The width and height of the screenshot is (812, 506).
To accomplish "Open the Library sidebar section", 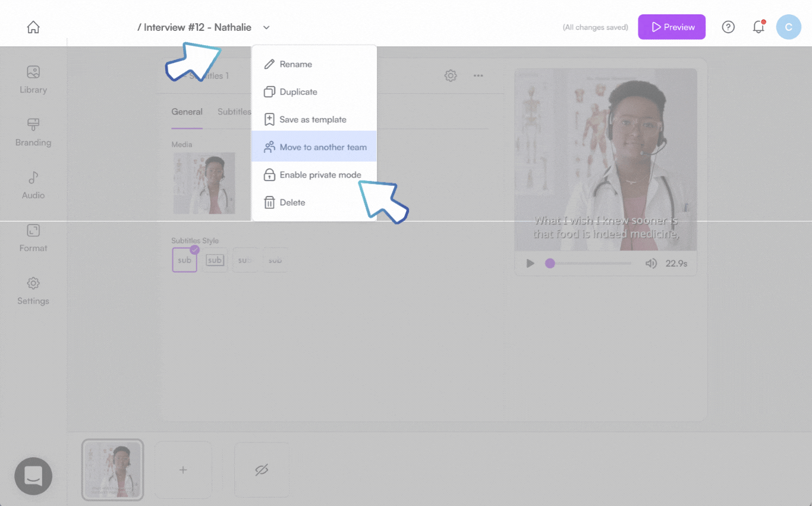I will [33, 80].
